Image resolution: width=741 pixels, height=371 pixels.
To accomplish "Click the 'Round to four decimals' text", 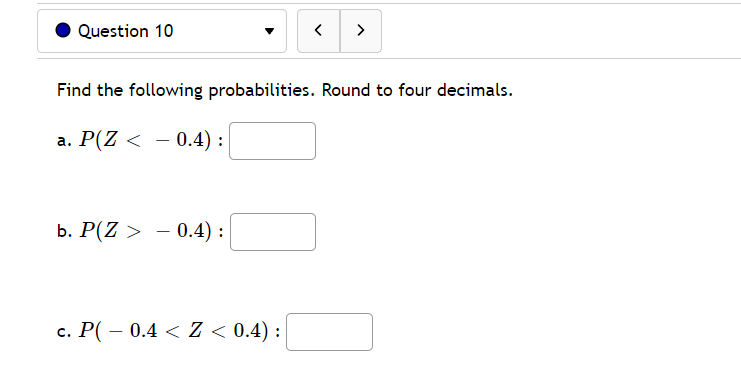I will (x=417, y=90).
